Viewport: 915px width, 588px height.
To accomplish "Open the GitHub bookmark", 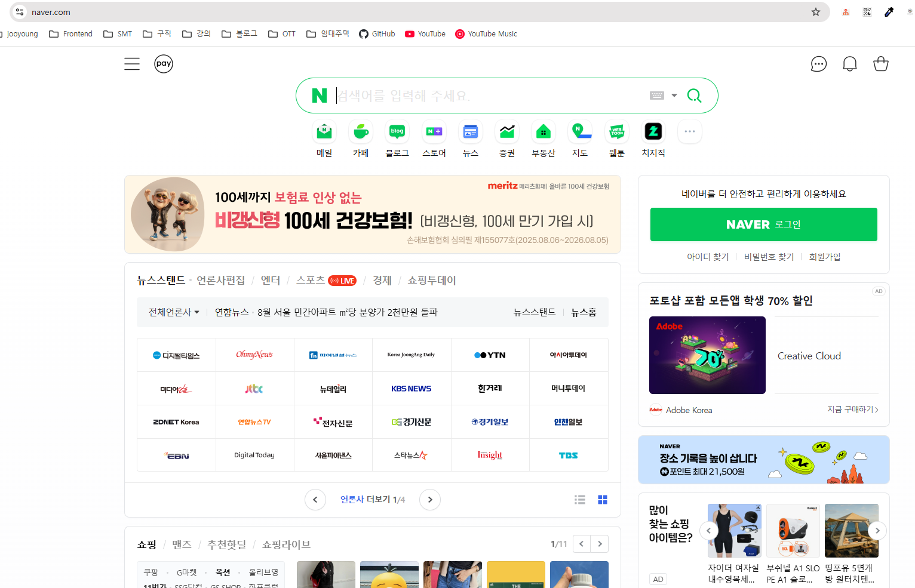I will click(x=377, y=34).
